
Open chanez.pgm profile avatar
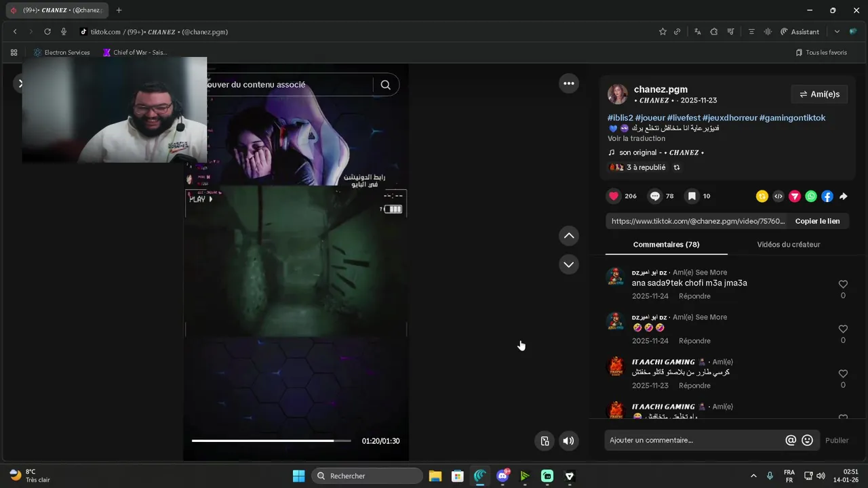pos(617,94)
